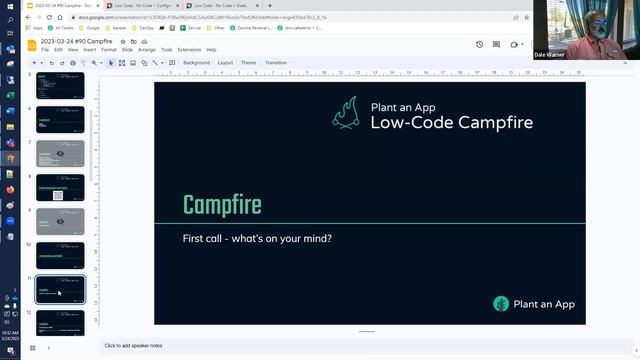
Task: Select slide 5 thumbnail
Action: tap(60, 86)
